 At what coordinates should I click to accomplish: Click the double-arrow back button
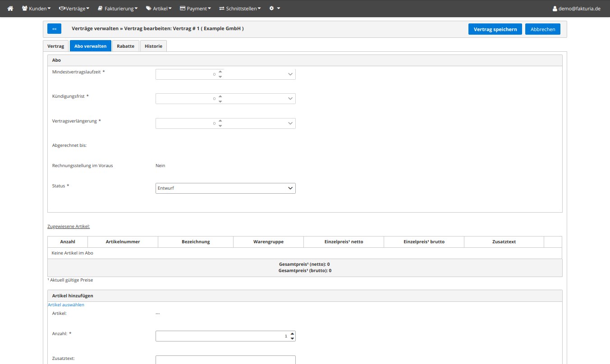tap(54, 29)
